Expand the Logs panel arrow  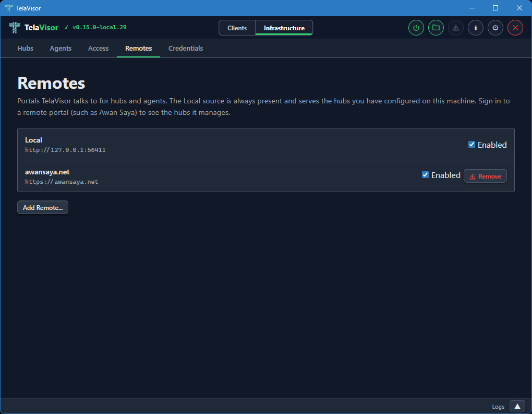517,406
